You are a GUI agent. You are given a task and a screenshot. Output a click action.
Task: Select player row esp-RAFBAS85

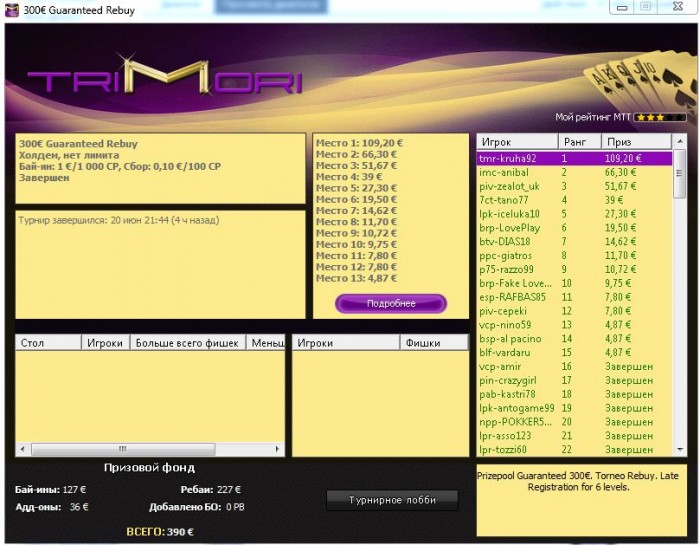point(575,297)
